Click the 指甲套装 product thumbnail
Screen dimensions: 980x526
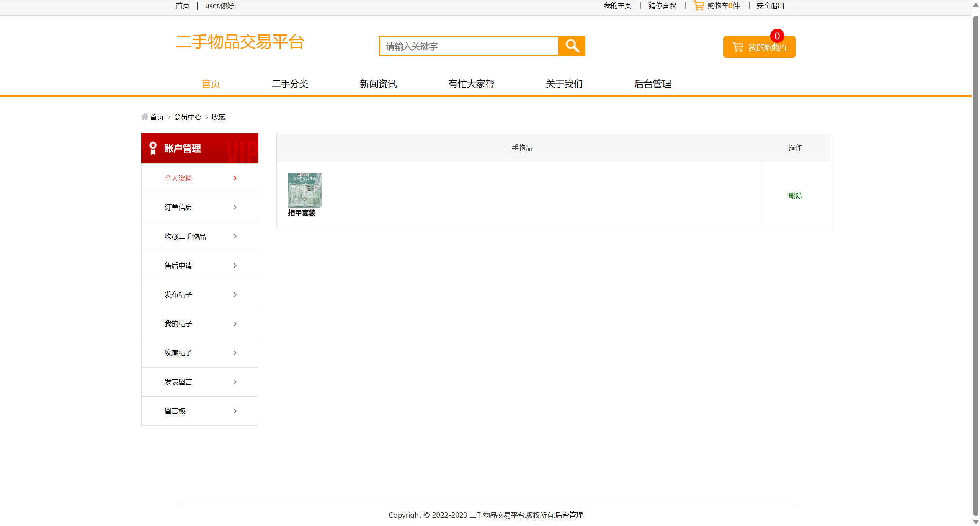(x=304, y=190)
